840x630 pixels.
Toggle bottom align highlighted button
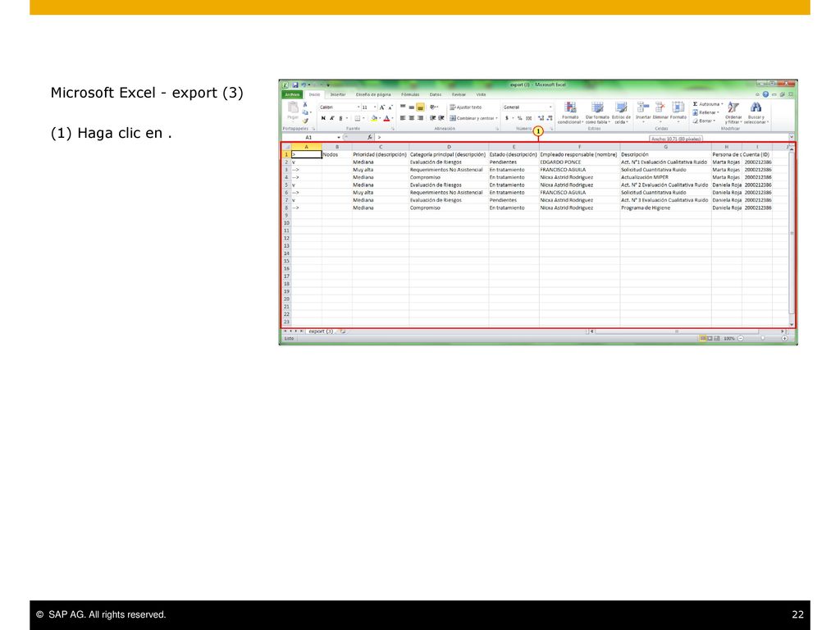(421, 107)
